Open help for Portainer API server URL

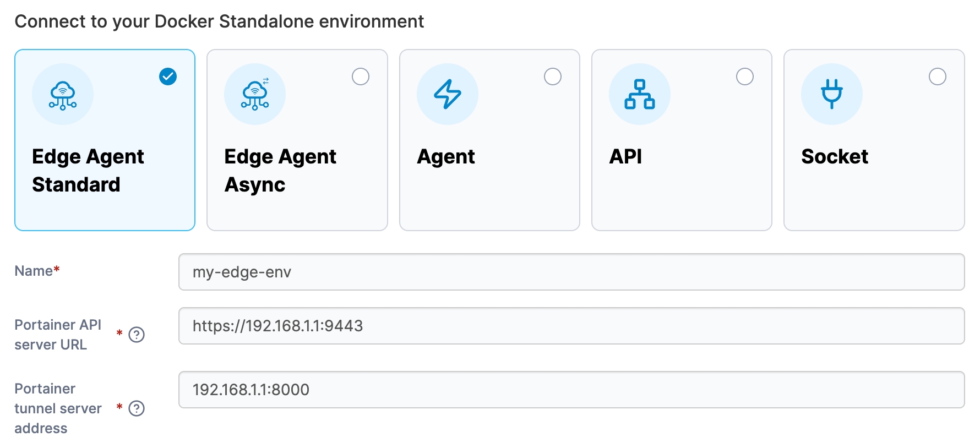pos(137,335)
